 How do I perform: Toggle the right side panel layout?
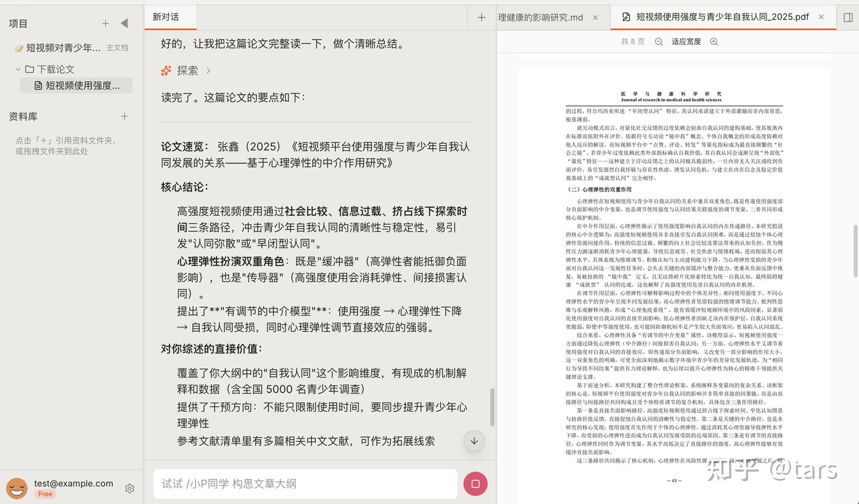848,17
